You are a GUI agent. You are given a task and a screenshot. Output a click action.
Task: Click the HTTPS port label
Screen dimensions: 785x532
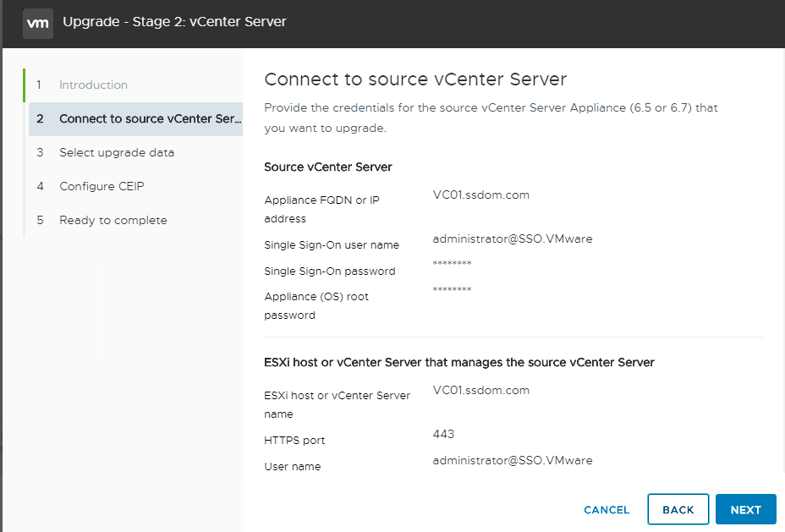pyautogui.click(x=294, y=440)
